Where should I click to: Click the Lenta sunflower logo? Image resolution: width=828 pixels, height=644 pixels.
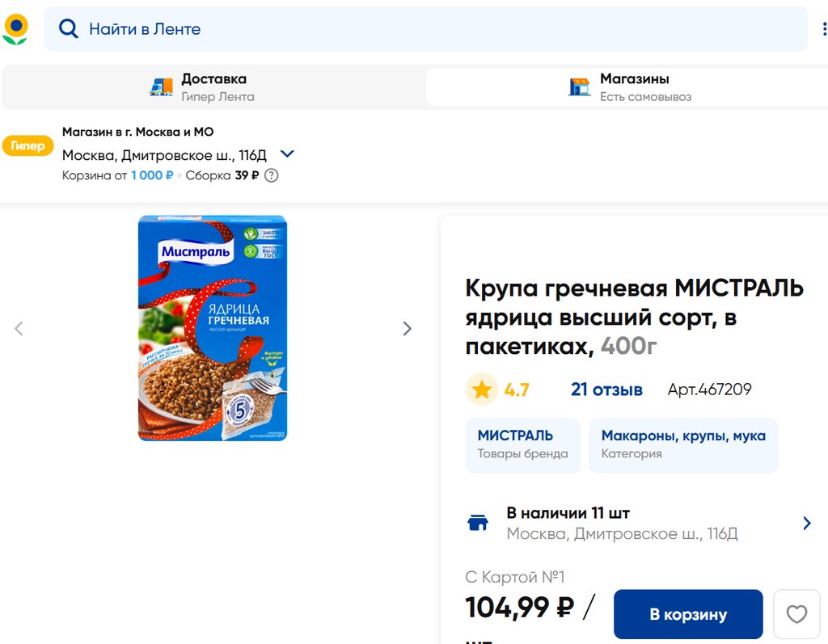pyautogui.click(x=15, y=29)
